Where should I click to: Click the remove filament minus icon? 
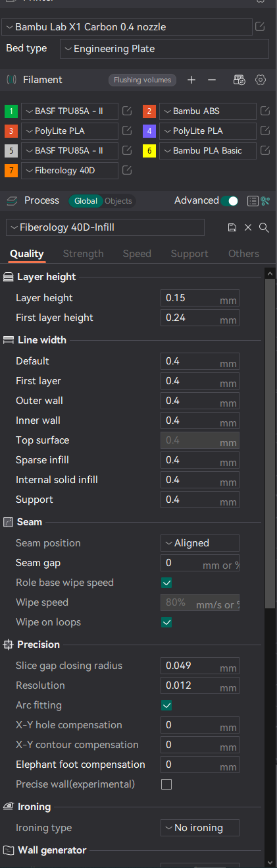pyautogui.click(x=212, y=80)
